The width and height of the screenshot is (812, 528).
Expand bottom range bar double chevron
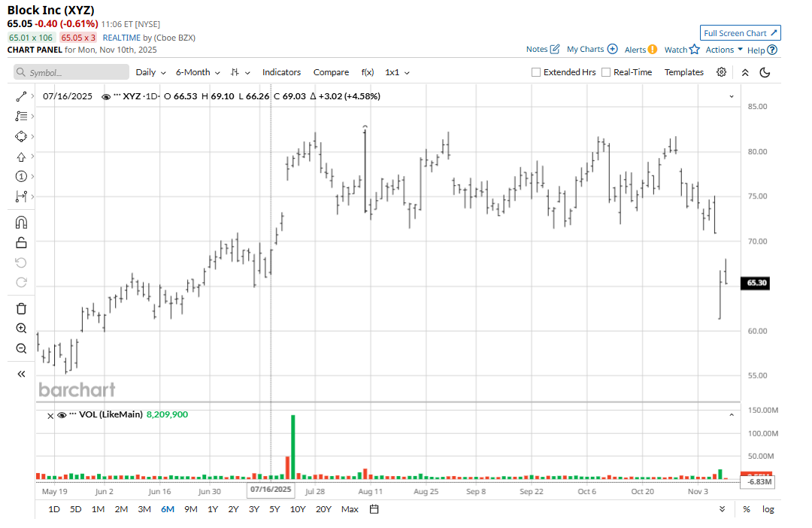[723, 509]
